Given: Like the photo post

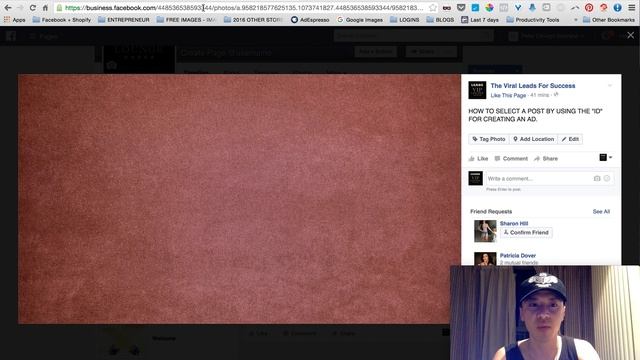Looking at the screenshot, I should (478, 158).
